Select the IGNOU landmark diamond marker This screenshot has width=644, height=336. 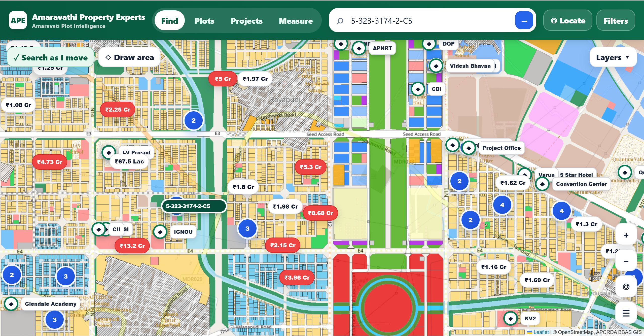pos(160,232)
